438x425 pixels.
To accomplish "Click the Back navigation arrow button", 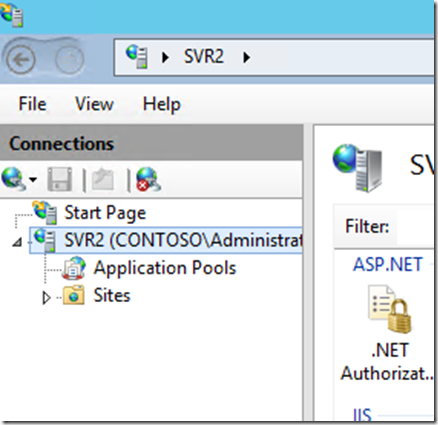I will click(21, 60).
